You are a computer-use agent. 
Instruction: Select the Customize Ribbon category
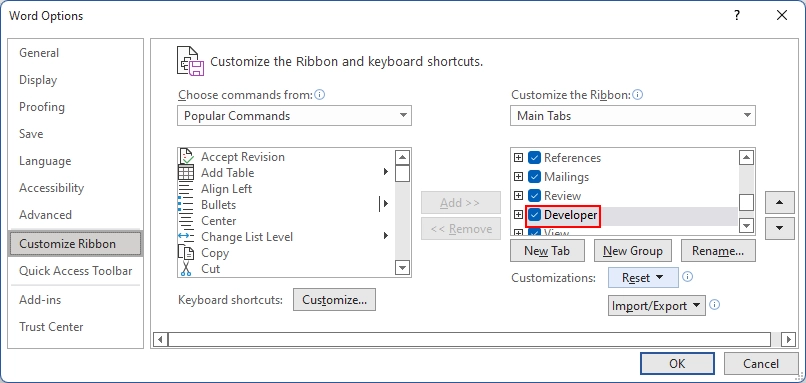click(x=75, y=244)
